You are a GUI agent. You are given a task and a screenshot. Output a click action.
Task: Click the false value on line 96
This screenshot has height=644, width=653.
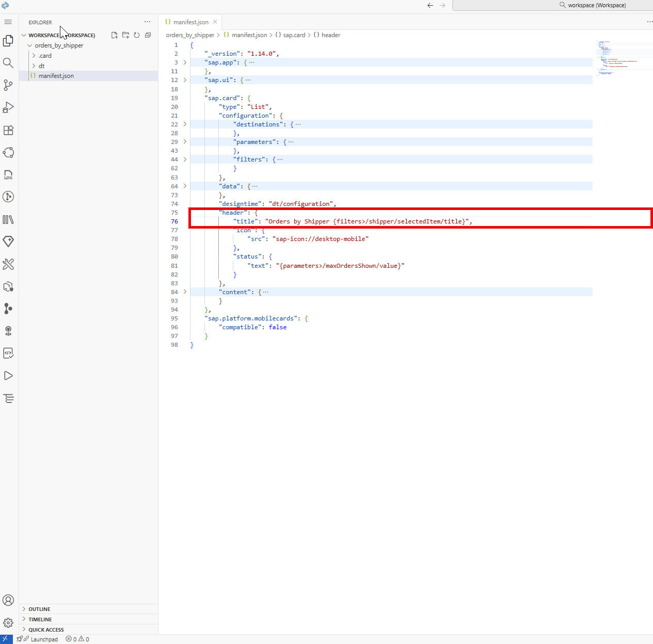point(278,327)
